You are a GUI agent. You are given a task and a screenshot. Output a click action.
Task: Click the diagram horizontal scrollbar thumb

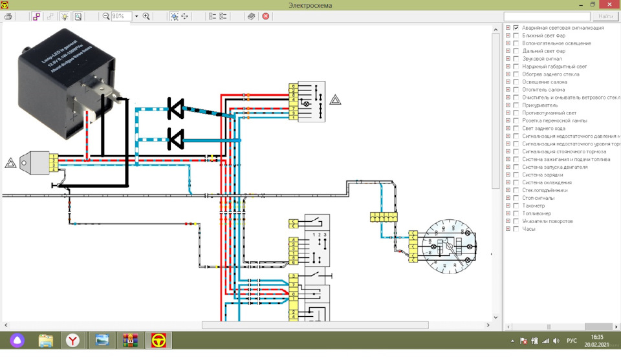click(x=315, y=325)
